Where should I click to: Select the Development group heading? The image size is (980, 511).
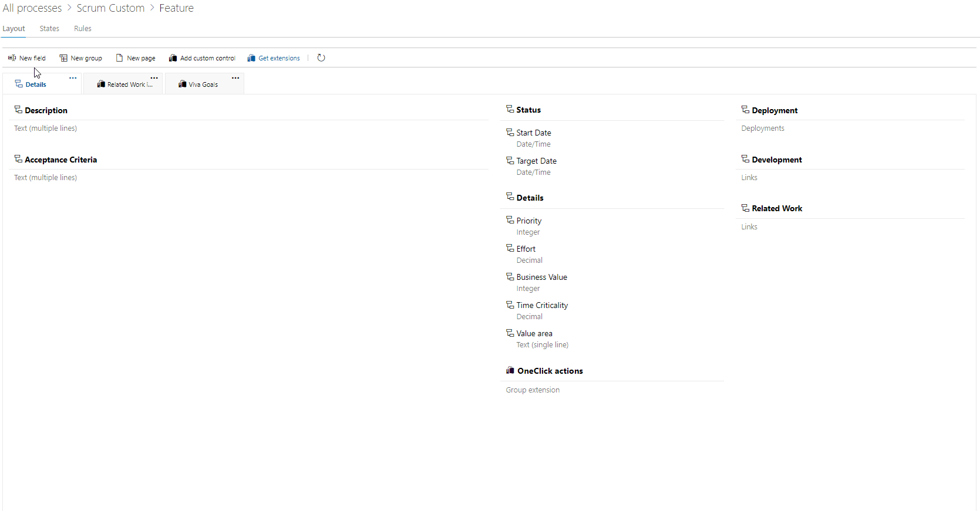click(777, 160)
